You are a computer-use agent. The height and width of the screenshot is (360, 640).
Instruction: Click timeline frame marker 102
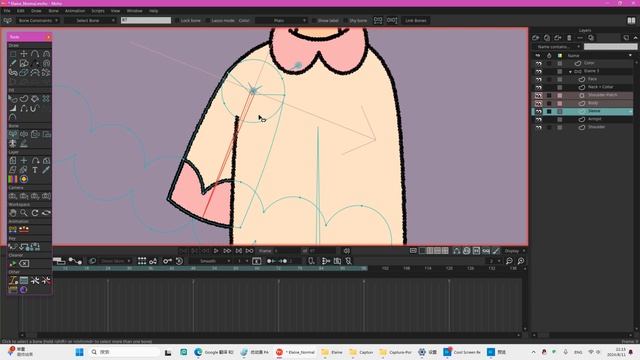(x=385, y=268)
